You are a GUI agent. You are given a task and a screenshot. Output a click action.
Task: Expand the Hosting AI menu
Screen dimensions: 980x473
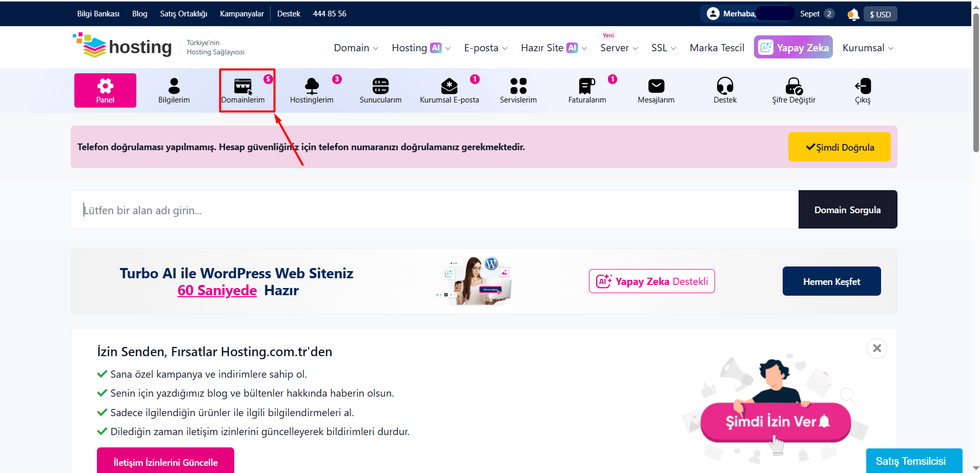(421, 48)
